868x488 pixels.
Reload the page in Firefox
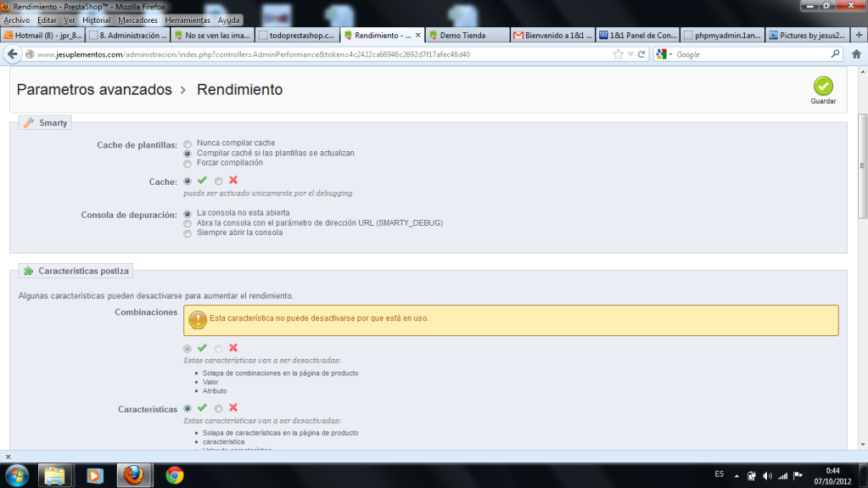641,54
